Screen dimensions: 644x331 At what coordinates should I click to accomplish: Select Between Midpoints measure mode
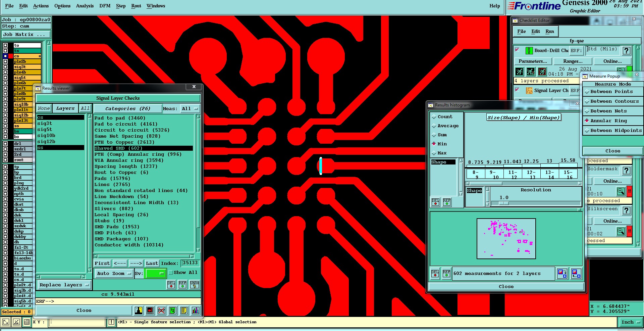coord(613,131)
